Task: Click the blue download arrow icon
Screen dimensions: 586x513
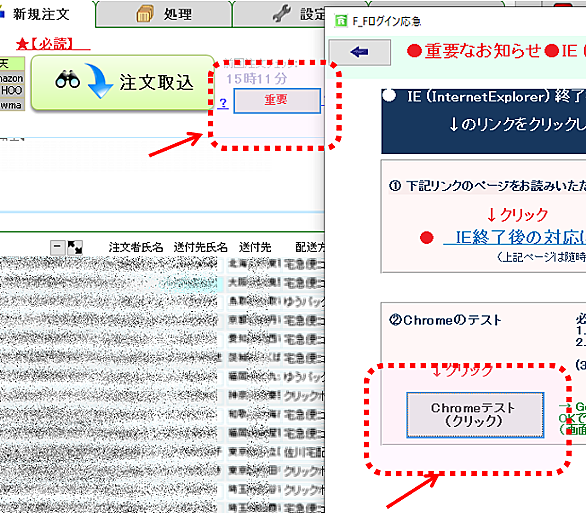Action: point(99,81)
